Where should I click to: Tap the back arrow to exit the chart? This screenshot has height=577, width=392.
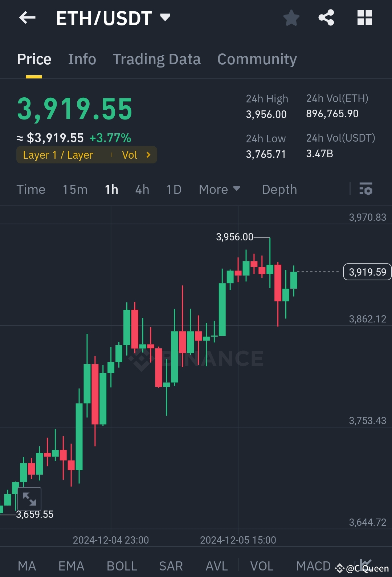click(27, 17)
